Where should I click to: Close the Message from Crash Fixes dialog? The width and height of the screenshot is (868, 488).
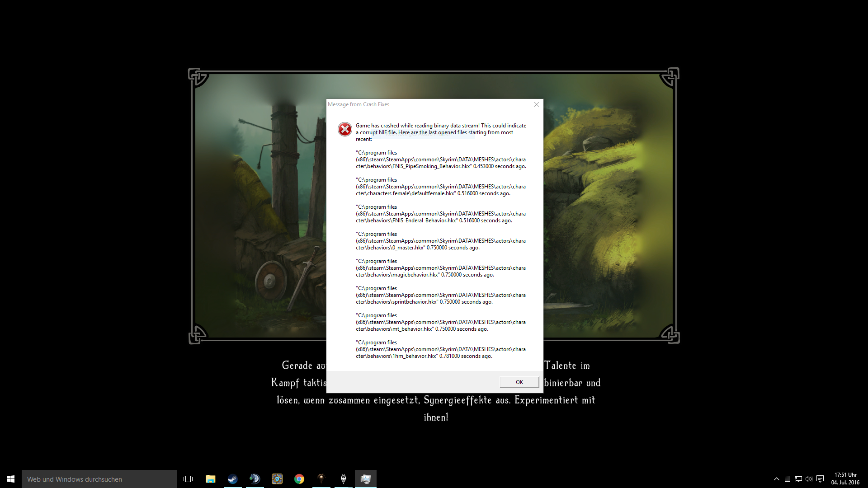(537, 104)
